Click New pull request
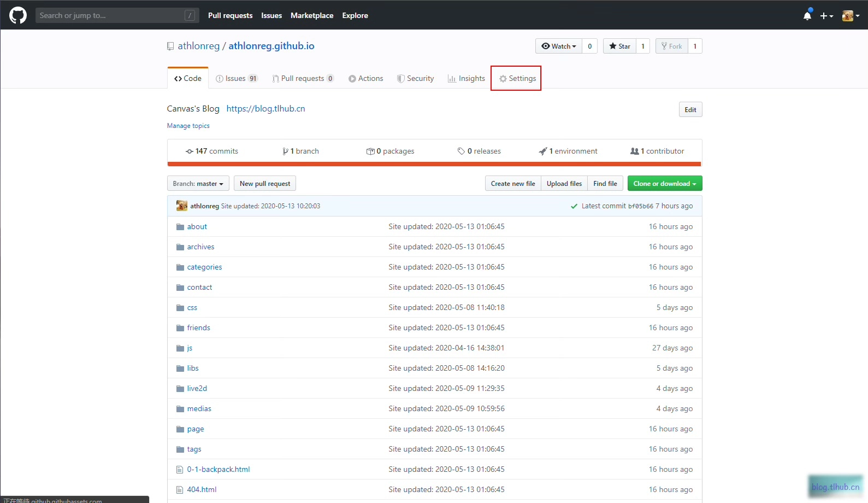868x503 pixels. [265, 183]
